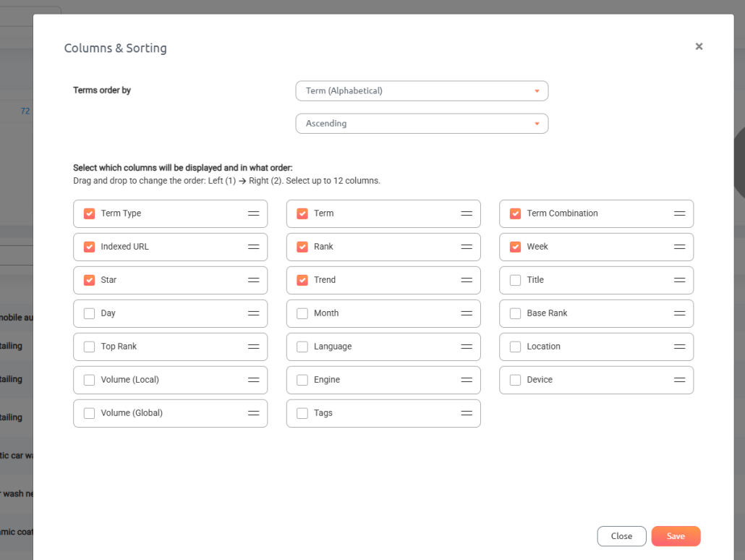Viewport: 745px width, 560px height.
Task: Uncheck the Trend column checkbox
Action: [x=302, y=280]
